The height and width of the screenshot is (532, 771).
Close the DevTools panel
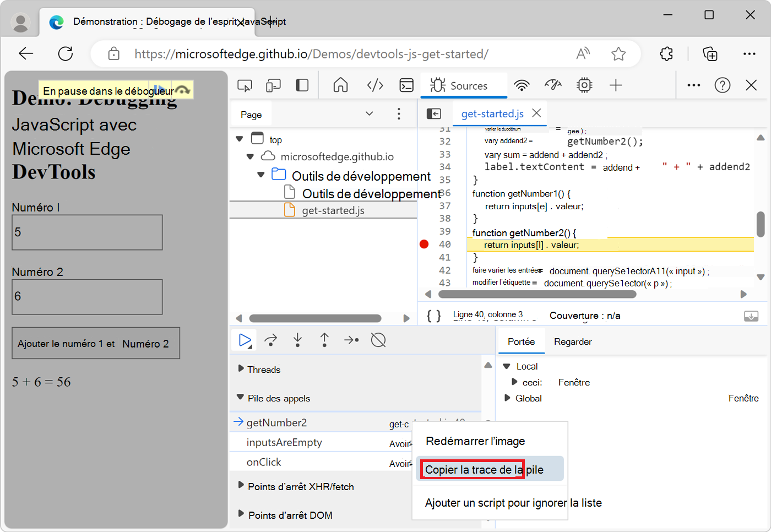(x=751, y=85)
